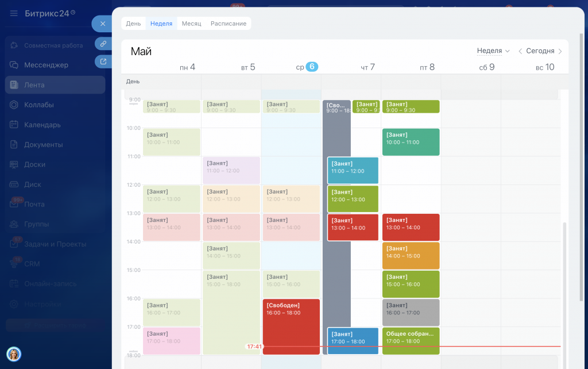Click the Совместная работа sidebar icon
The height and width of the screenshot is (369, 588).
[14, 45]
